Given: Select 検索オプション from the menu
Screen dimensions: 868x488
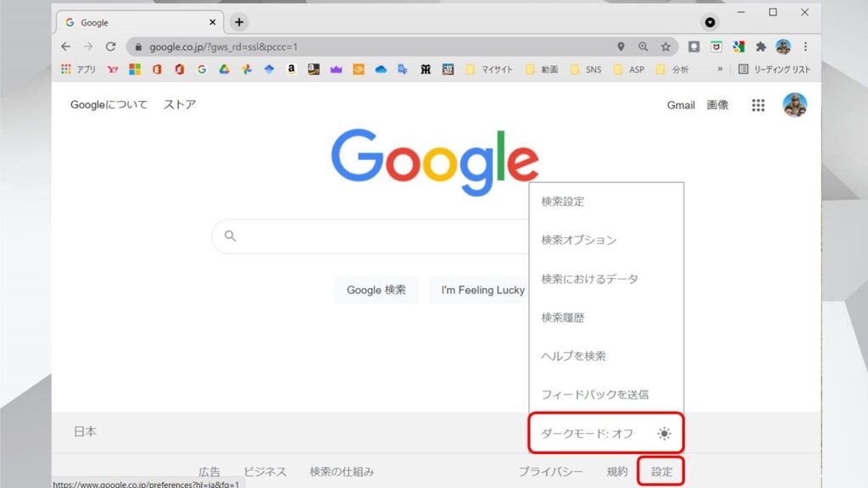Looking at the screenshot, I should [x=606, y=240].
